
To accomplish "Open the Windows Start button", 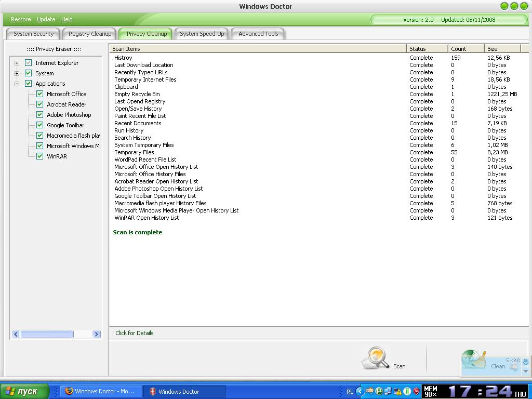I will (x=24, y=391).
